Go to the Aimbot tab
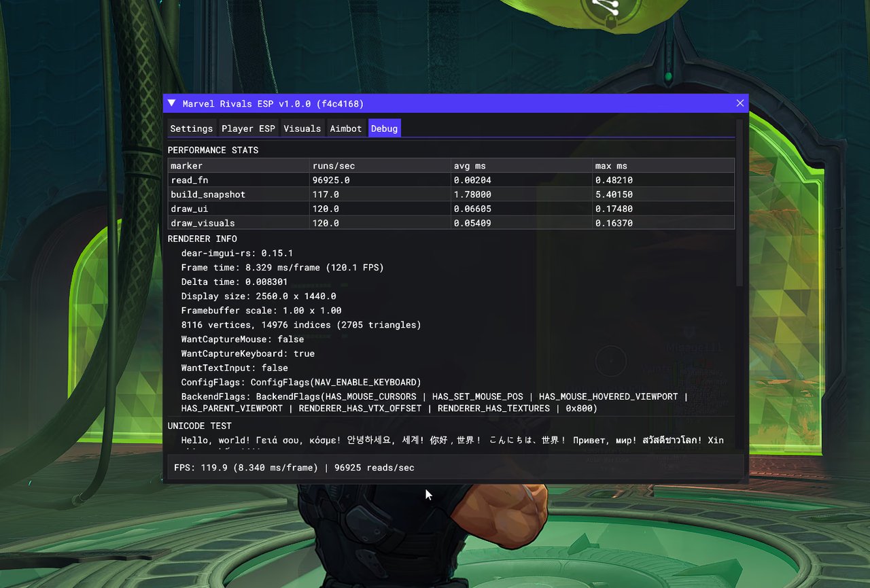This screenshot has height=588, width=870. tap(346, 128)
